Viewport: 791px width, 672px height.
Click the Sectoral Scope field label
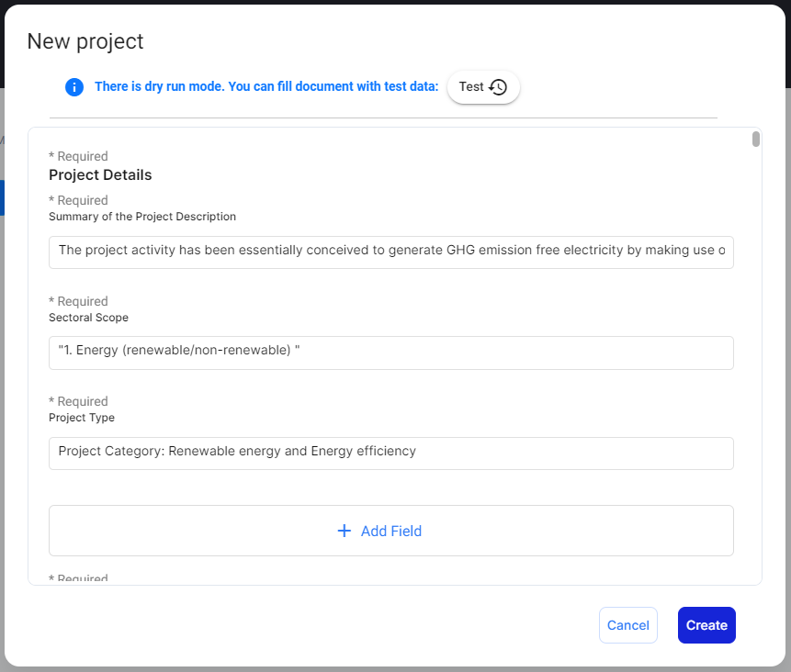[x=88, y=318]
